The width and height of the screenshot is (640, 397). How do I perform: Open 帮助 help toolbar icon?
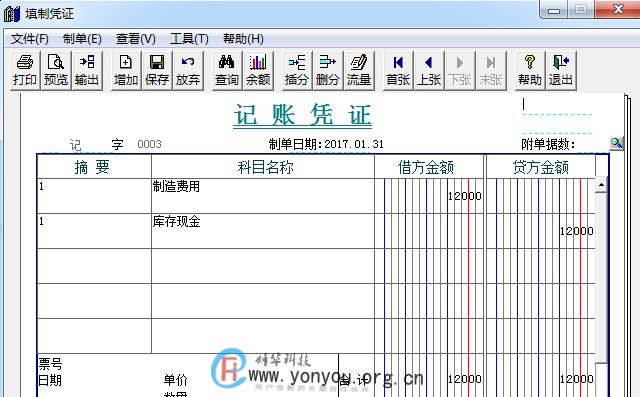[x=530, y=70]
